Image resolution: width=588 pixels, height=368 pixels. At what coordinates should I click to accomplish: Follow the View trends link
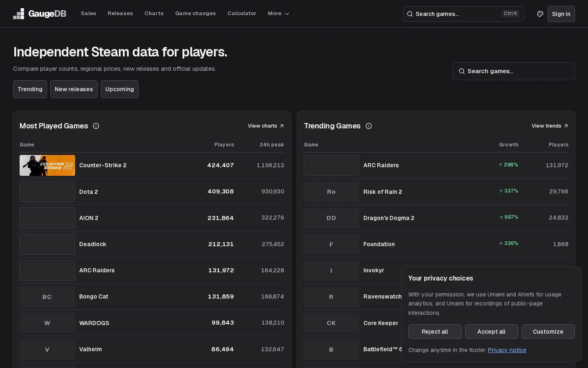[x=550, y=126]
